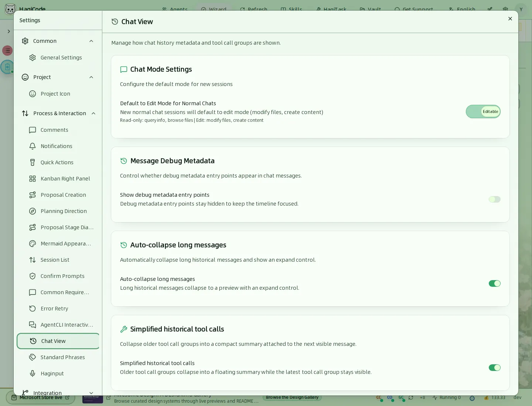Open the Microsoft Store live link

click(41, 398)
